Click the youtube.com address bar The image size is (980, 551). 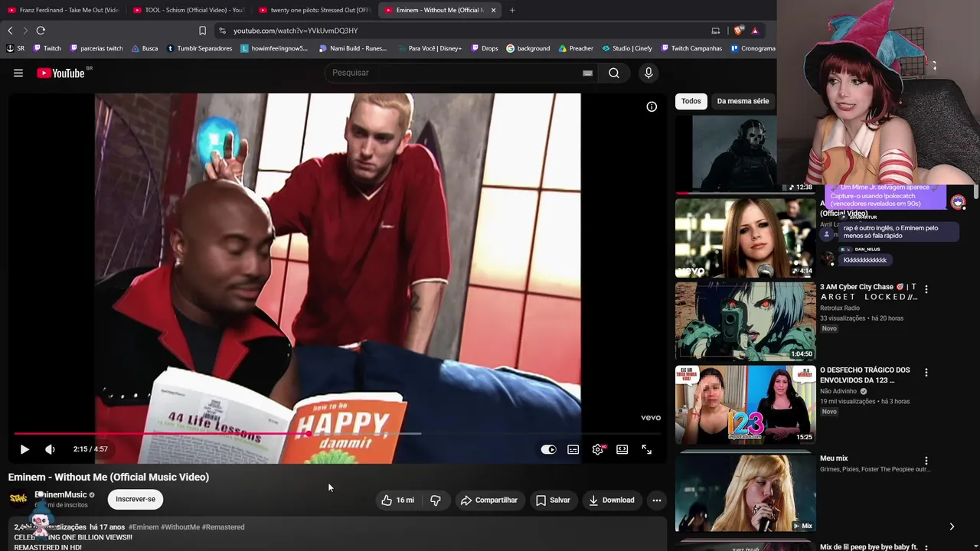(x=459, y=31)
